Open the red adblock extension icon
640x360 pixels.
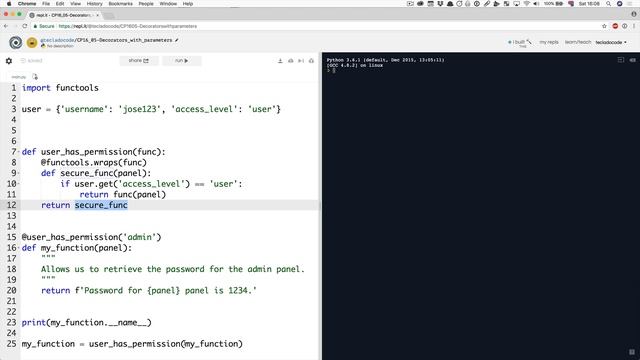point(615,26)
